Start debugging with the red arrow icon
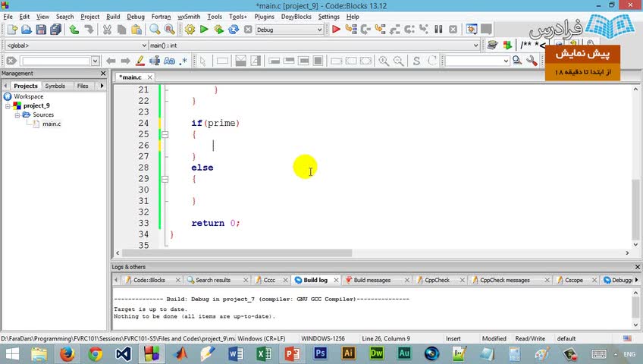 (336, 30)
